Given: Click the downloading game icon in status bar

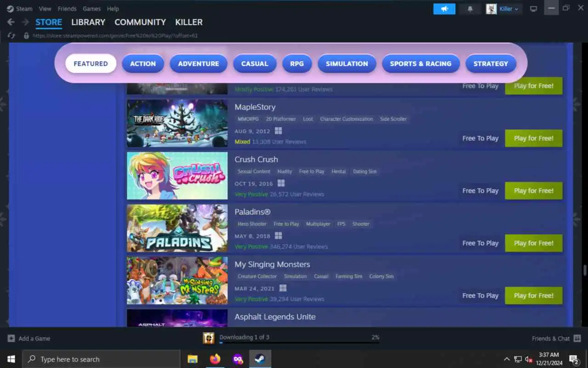Looking at the screenshot, I should pyautogui.click(x=209, y=338).
